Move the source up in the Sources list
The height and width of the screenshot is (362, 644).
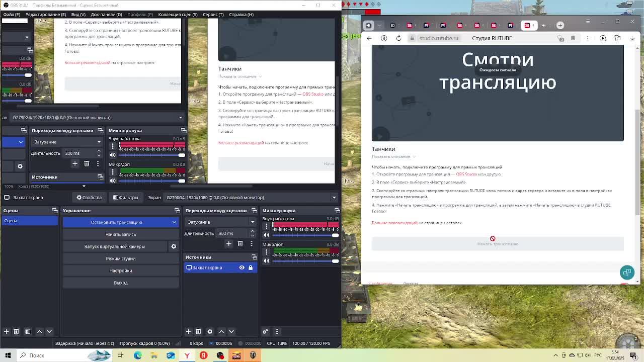coord(221,331)
